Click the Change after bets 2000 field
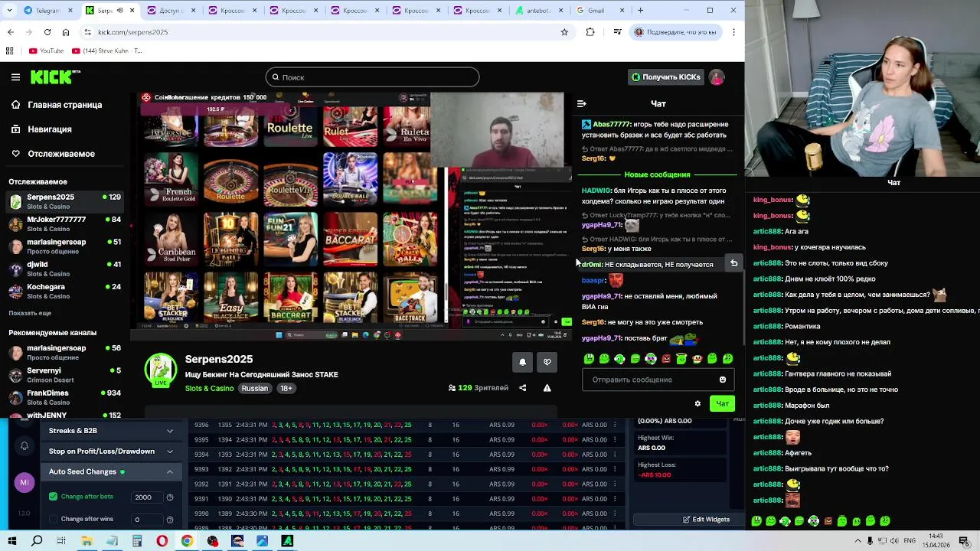 coord(145,497)
